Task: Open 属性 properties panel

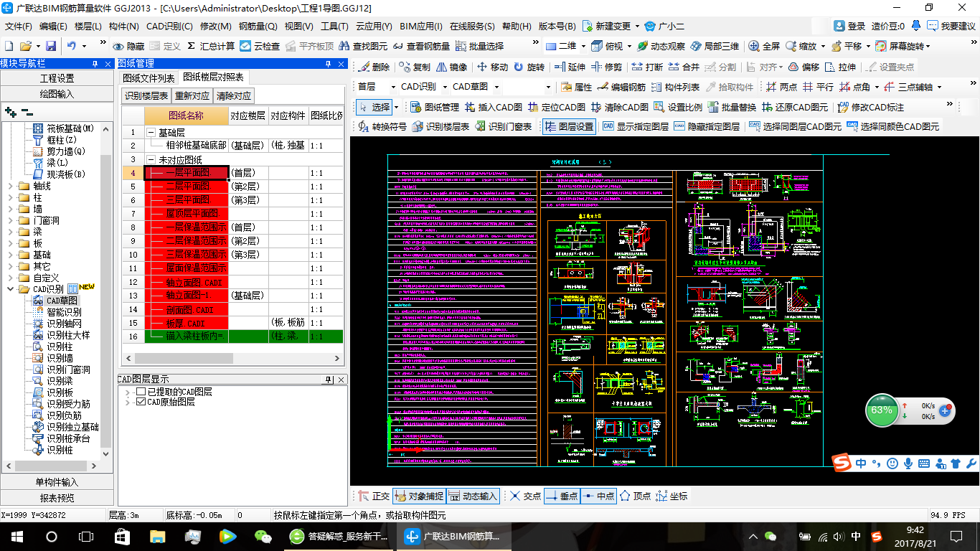Action: pyautogui.click(x=576, y=87)
